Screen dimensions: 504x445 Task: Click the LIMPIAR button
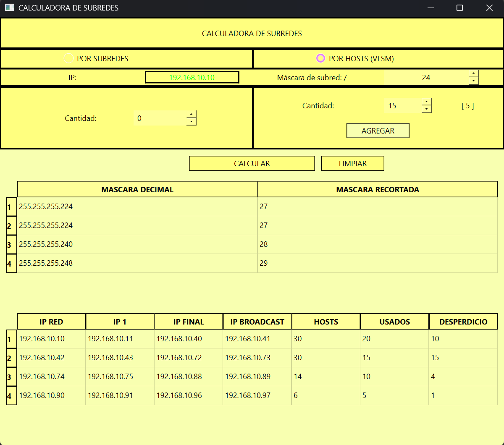pyautogui.click(x=352, y=163)
